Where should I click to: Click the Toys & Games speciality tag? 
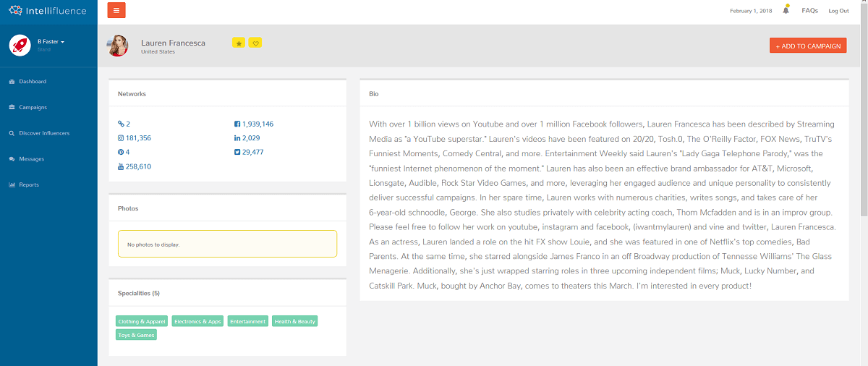pyautogui.click(x=136, y=335)
